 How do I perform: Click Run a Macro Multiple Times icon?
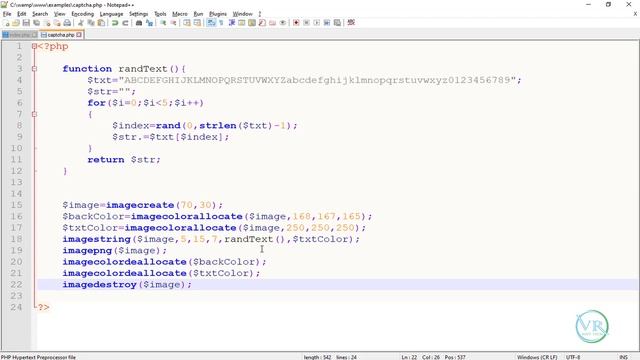point(327,23)
